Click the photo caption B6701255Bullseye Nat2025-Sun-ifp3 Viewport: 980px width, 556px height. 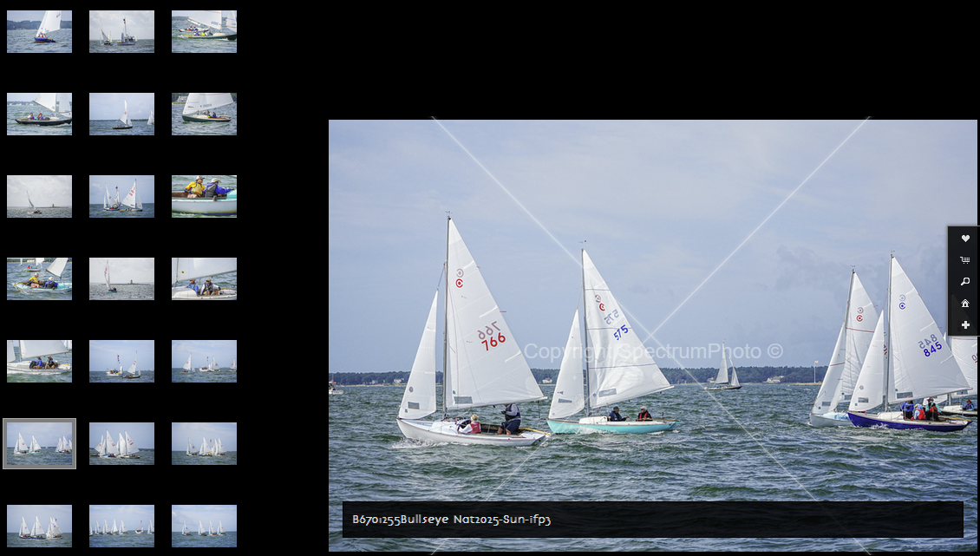pos(451,520)
